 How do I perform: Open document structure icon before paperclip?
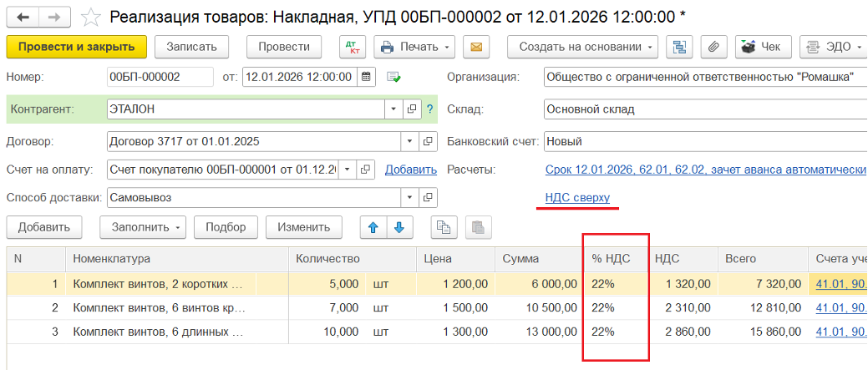680,47
